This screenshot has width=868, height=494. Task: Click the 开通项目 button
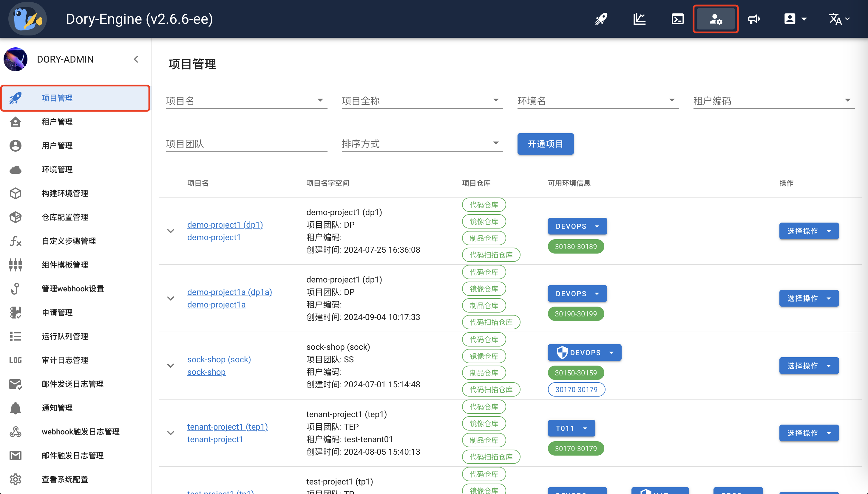[x=545, y=144]
